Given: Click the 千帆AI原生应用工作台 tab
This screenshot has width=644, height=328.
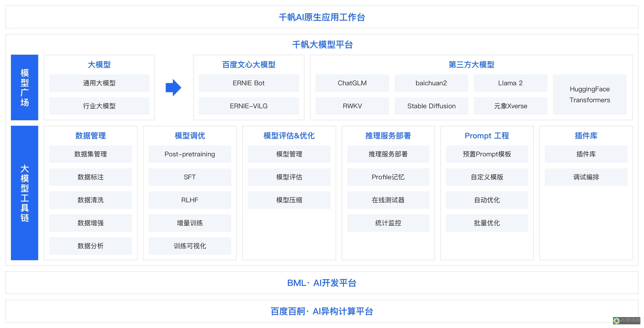Looking at the screenshot, I should tap(322, 17).
